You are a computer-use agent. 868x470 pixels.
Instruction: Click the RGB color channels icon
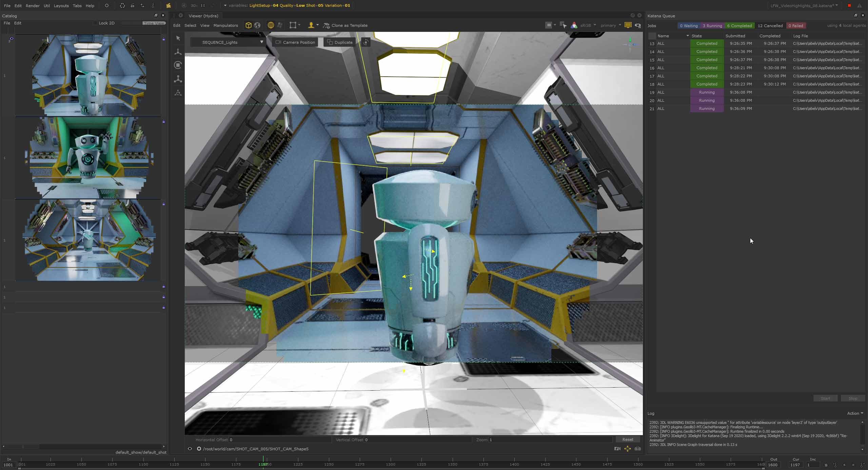(574, 25)
